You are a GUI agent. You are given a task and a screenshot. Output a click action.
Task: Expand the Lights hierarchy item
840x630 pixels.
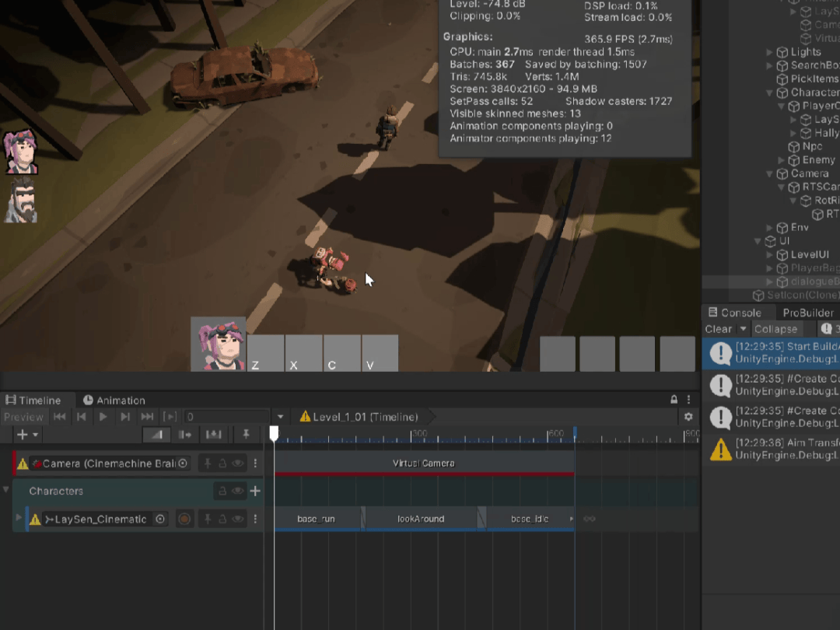[770, 52]
